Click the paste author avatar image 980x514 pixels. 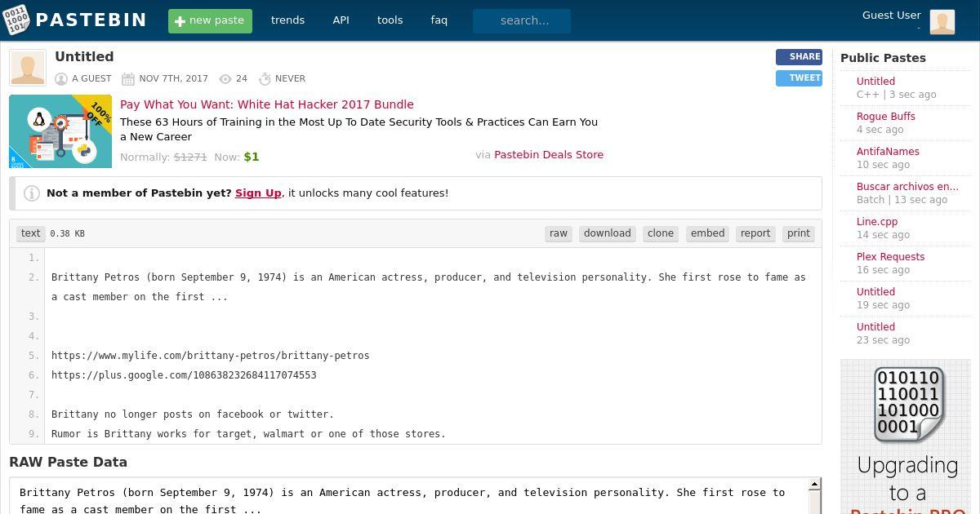coord(28,68)
